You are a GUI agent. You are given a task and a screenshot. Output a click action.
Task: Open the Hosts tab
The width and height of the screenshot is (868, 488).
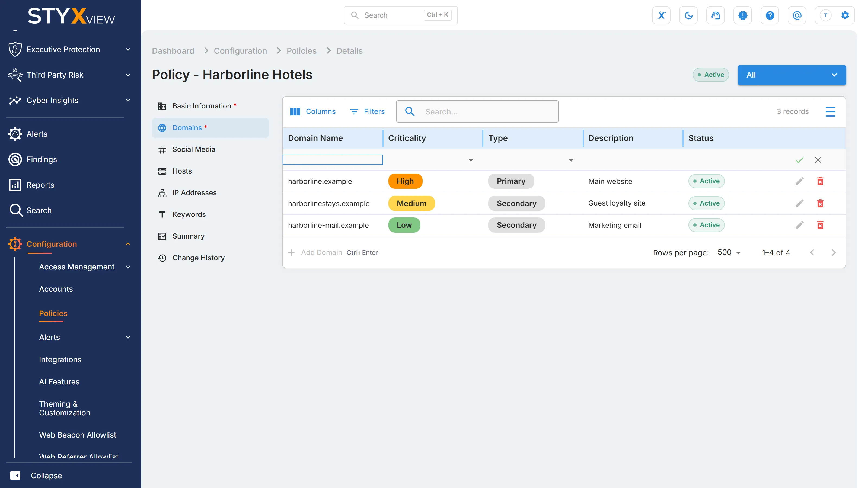point(210,171)
